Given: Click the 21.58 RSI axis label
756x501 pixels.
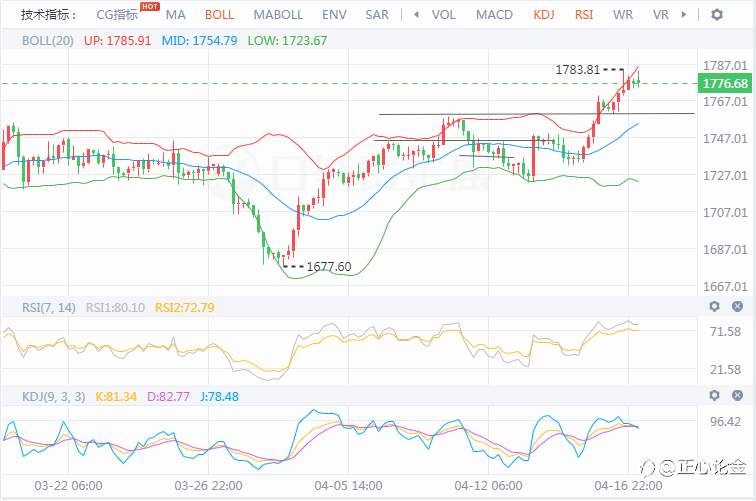Looking at the screenshot, I should point(725,370).
